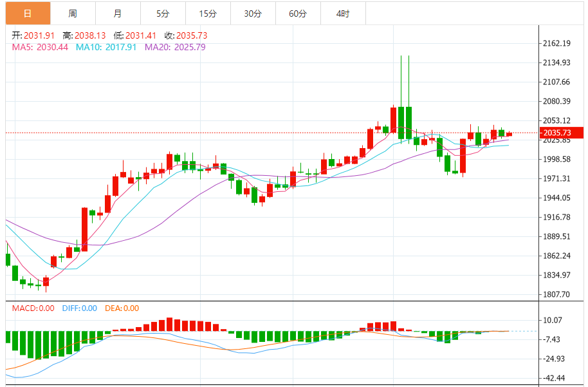Screen dimensions: 588x387
Task: Click the current price label 2035.73
Action: [x=562, y=133]
